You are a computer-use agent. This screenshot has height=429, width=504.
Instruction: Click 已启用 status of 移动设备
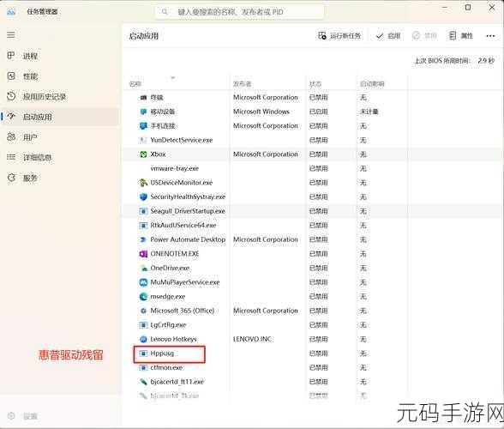tap(318, 112)
